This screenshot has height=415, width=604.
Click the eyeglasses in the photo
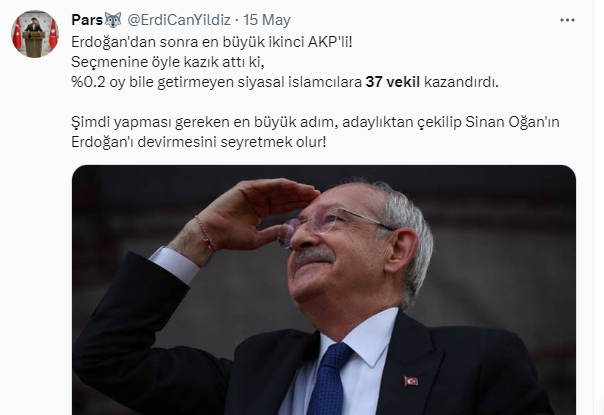tap(334, 225)
